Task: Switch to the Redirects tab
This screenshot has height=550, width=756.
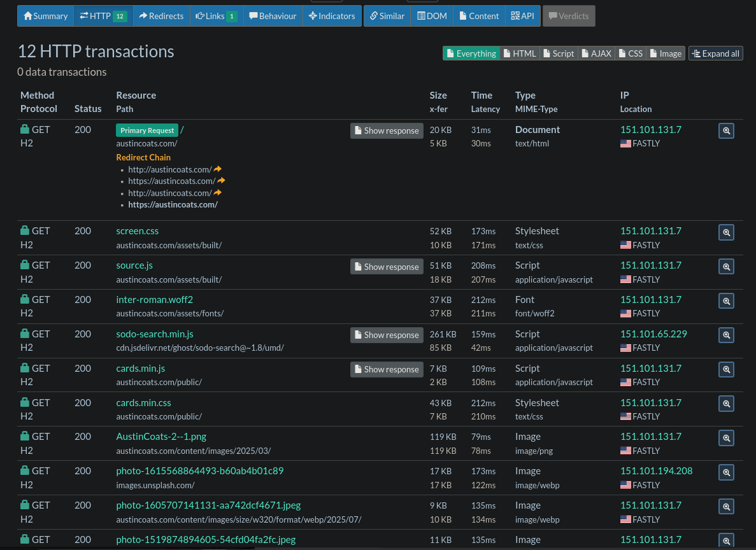Action: [x=161, y=16]
